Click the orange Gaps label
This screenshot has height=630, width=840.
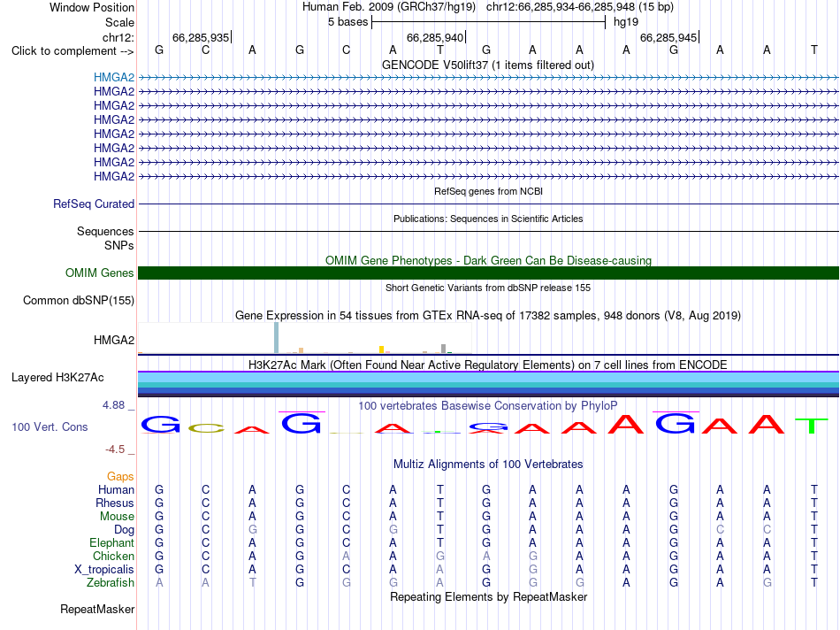pos(120,477)
